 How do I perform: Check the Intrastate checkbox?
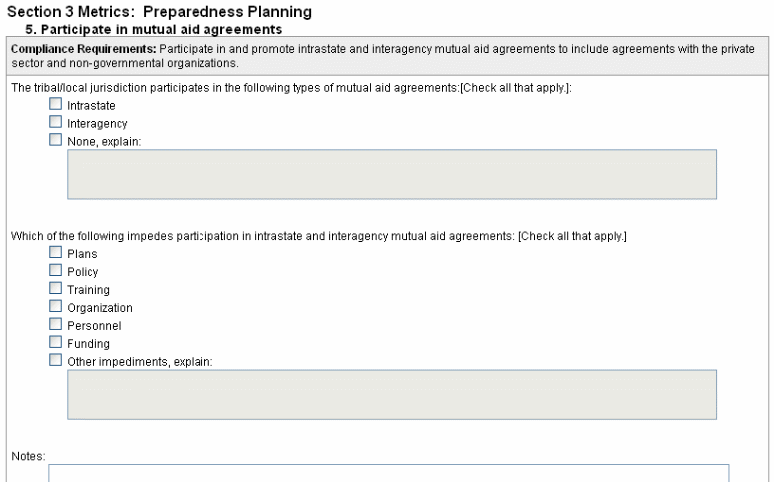coord(55,105)
